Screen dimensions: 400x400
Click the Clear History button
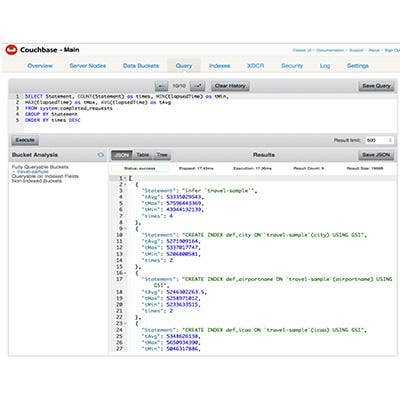point(230,86)
